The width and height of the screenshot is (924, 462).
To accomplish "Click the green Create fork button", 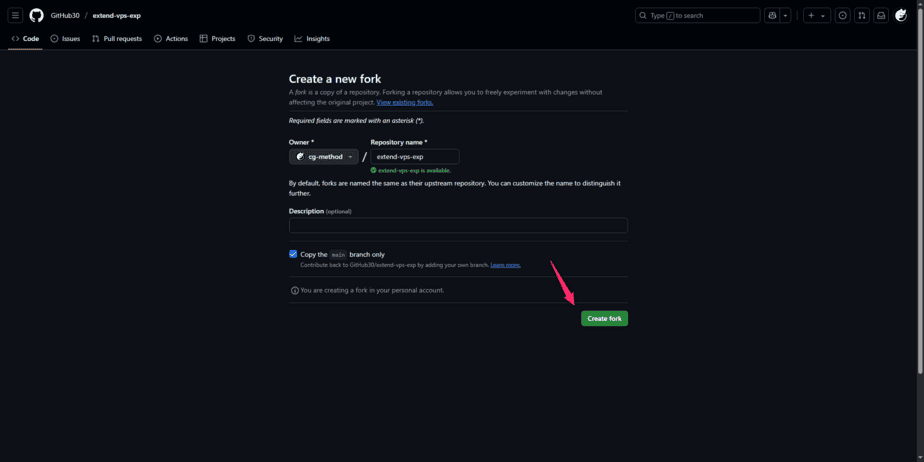I will 604,318.
